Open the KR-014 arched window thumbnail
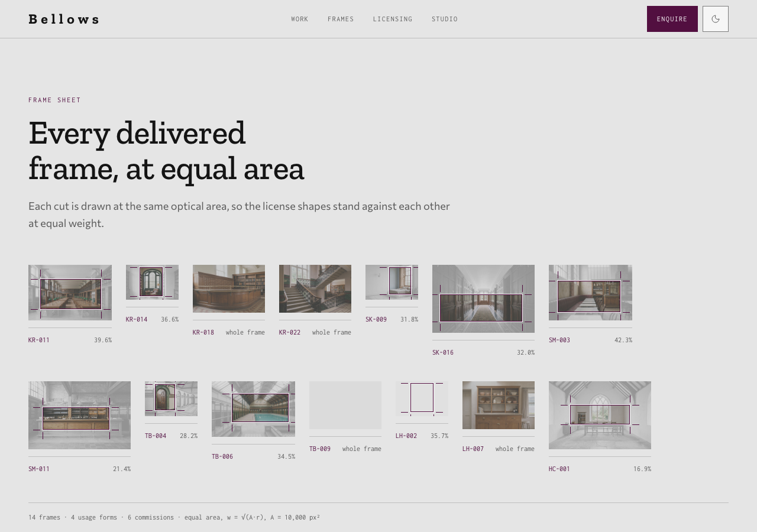The image size is (757, 532). [152, 282]
